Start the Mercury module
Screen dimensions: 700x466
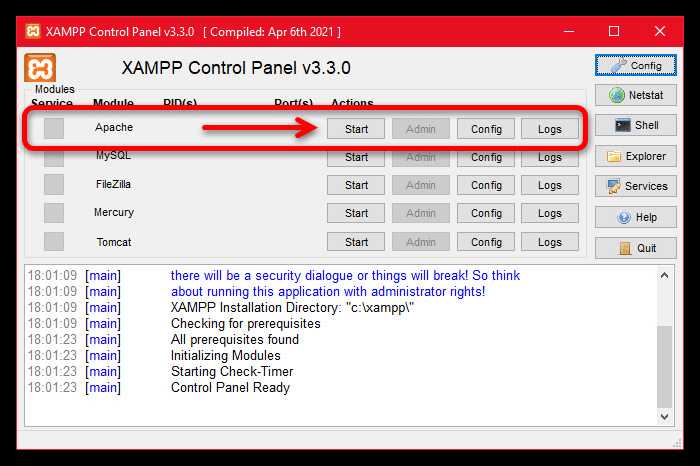click(x=356, y=213)
